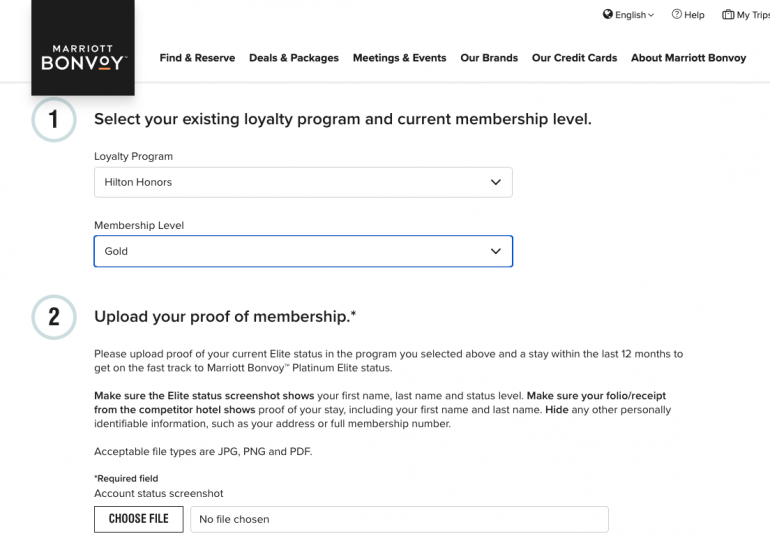Image resolution: width=770 pixels, height=550 pixels.
Task: Open the Meetings & Events menu
Action: point(399,58)
